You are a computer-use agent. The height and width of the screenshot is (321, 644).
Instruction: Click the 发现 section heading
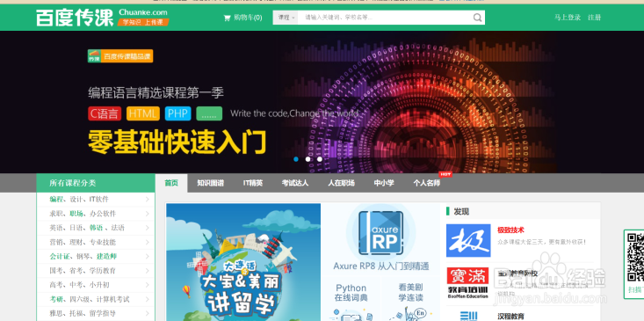pyautogui.click(x=461, y=212)
